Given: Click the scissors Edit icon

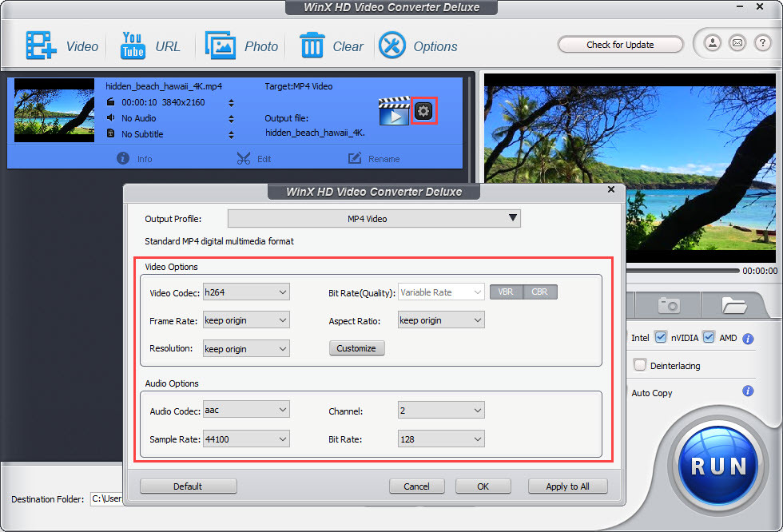Looking at the screenshot, I should pos(244,159).
